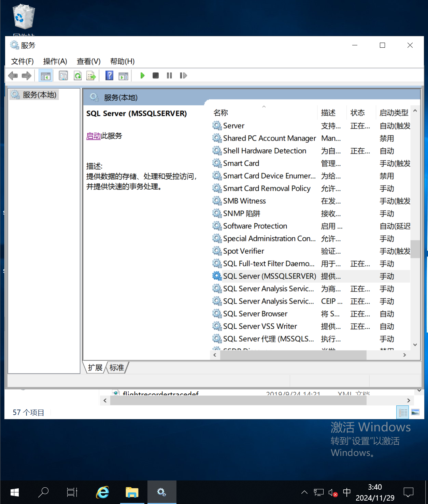Go back using the toolbar Back arrow
This screenshot has width=428, height=504.
[13, 76]
